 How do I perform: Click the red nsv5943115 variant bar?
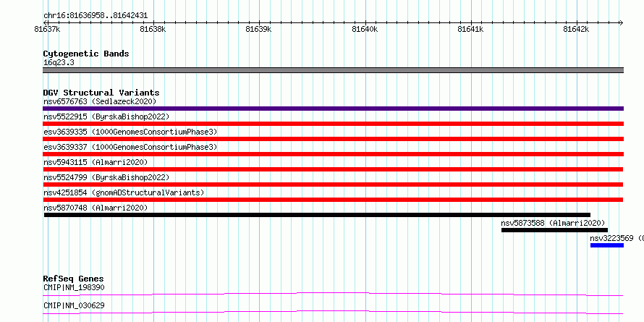tap(333, 169)
